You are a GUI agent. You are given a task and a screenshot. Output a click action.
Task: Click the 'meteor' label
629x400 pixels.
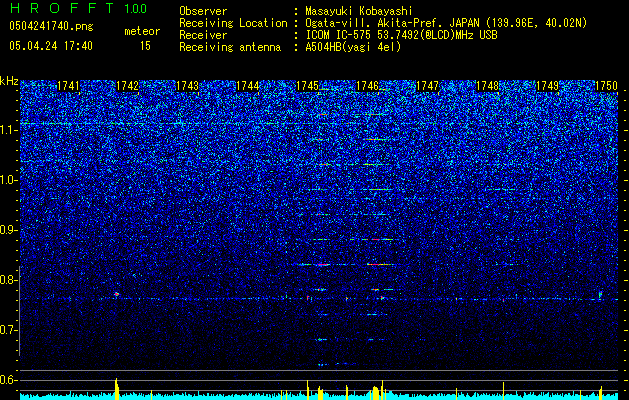[x=142, y=31]
